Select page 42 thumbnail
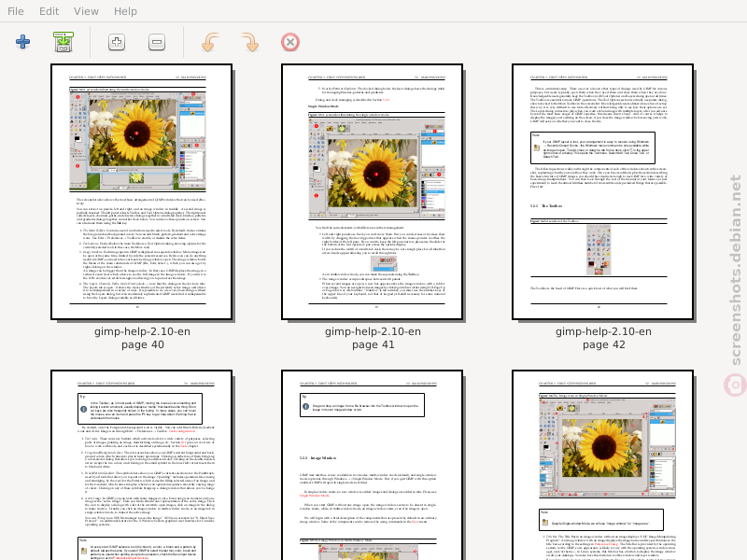 [x=602, y=192]
